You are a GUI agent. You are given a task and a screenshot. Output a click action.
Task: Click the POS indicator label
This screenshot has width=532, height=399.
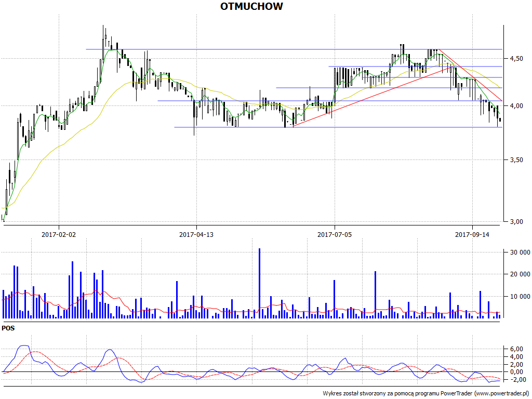click(8, 328)
